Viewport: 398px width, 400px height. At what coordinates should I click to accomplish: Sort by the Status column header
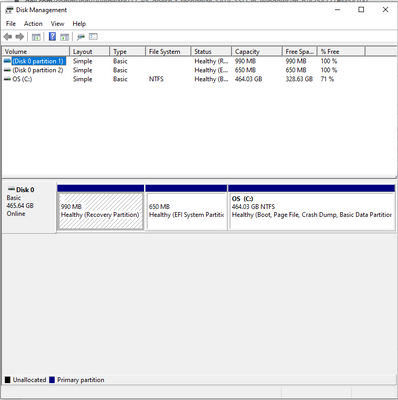pos(211,52)
